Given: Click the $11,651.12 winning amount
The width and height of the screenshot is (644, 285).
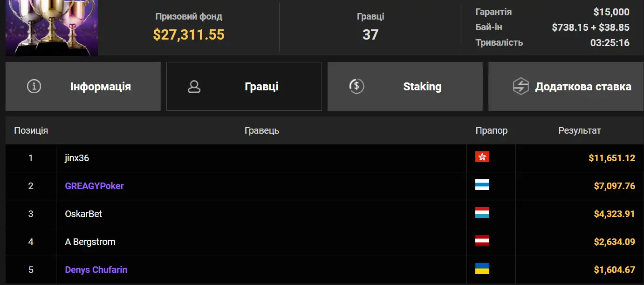Looking at the screenshot, I should coord(611,158).
